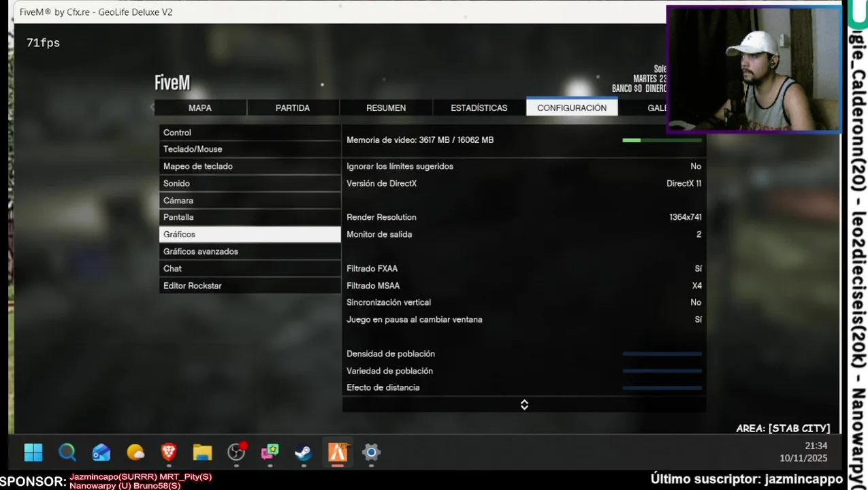The image size is (868, 490).
Task: Click the streamer webcam overlay
Action: click(x=754, y=69)
